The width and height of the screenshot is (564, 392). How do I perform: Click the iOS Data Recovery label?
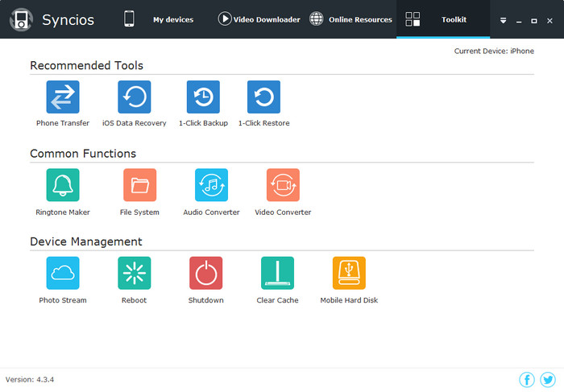135,123
